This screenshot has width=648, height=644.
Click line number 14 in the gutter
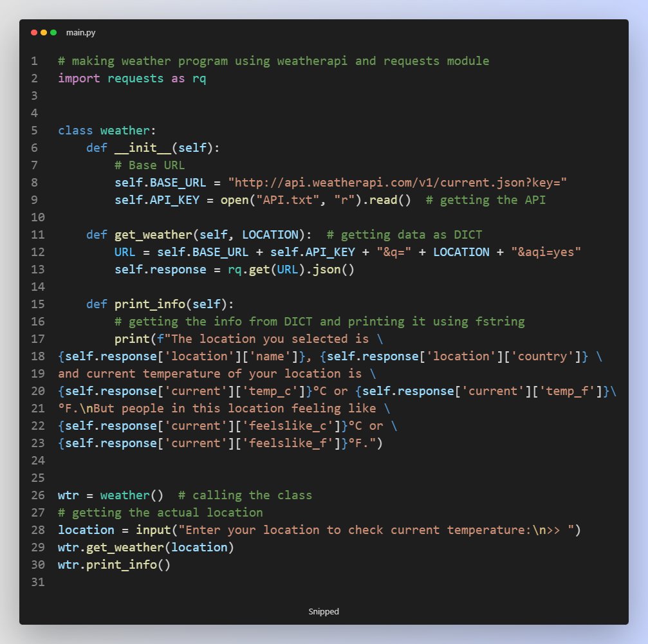[x=37, y=287]
